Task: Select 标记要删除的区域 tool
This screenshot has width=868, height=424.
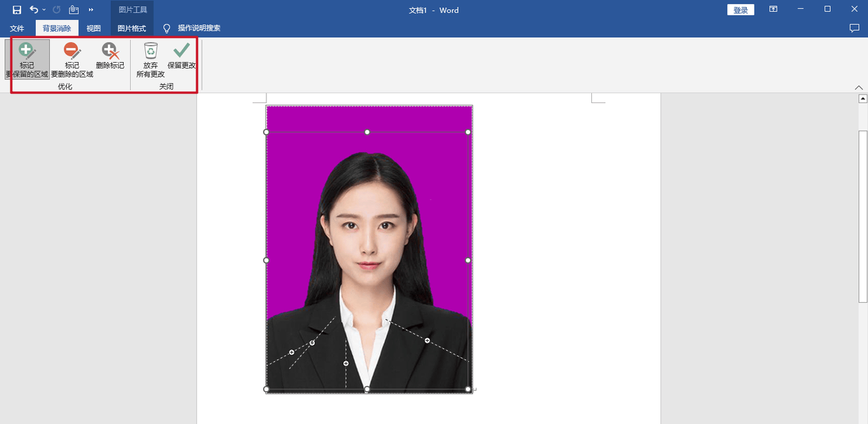Action: (72, 60)
